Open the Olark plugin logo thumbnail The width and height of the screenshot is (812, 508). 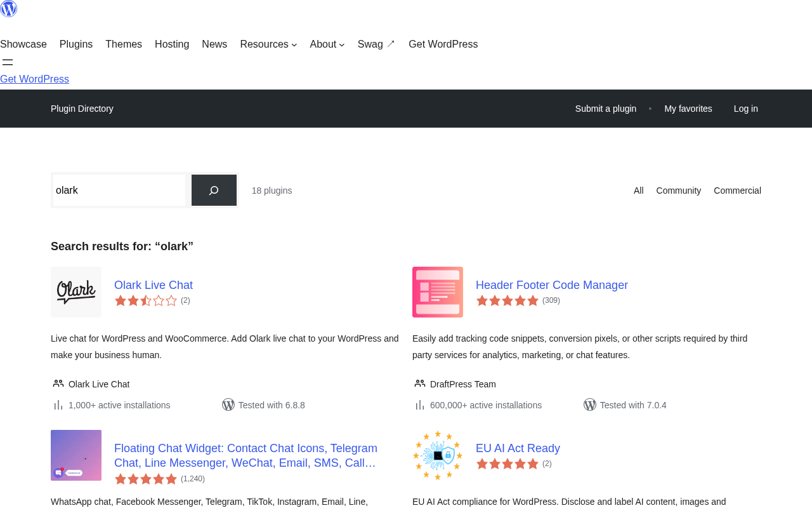coord(76,292)
